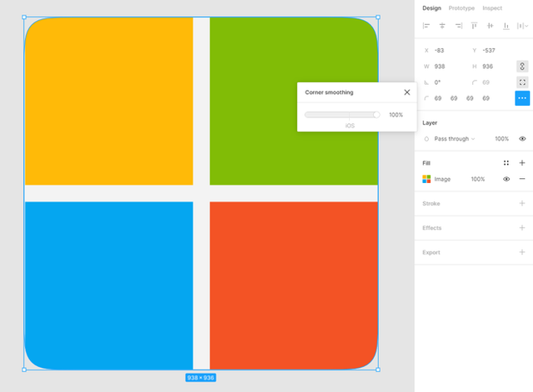
Task: Click the image fill thumbnail swatch
Action: pos(426,179)
